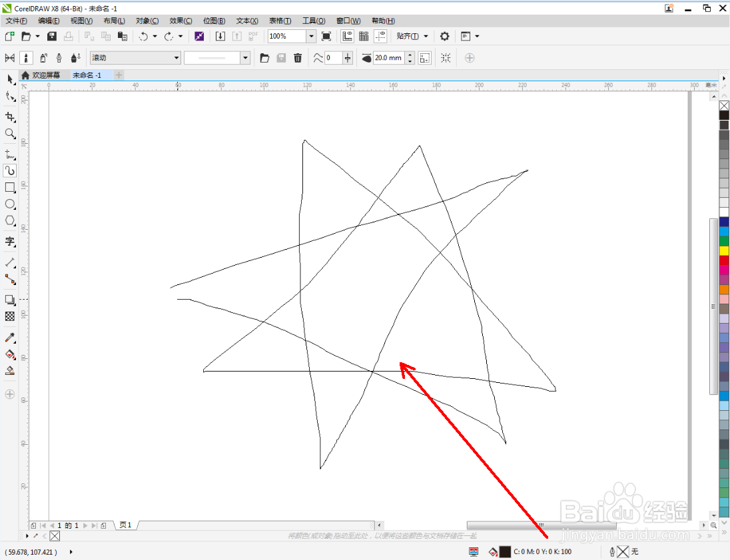This screenshot has height=560, width=730.
Task: Click the Import icon
Action: pos(220,37)
